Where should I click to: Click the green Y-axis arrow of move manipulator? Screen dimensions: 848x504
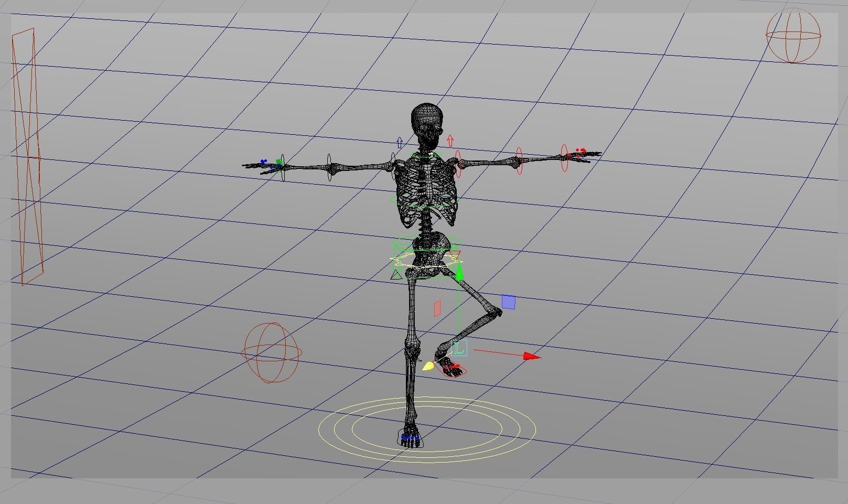[460, 272]
